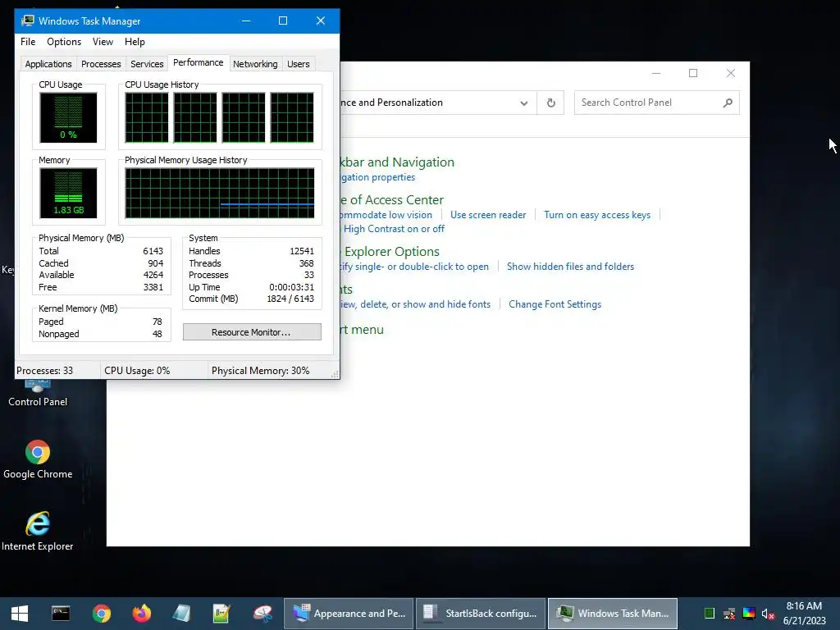Click the green CPU meter tray icon
Viewport: 840px width, 630px height.
click(x=710, y=614)
